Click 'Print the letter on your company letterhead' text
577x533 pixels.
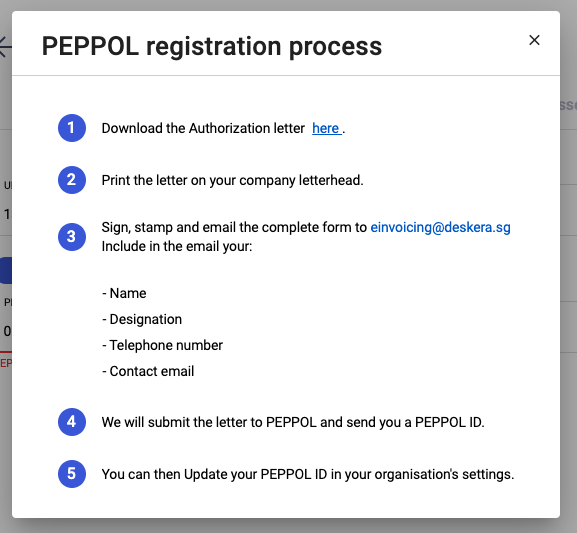232,180
